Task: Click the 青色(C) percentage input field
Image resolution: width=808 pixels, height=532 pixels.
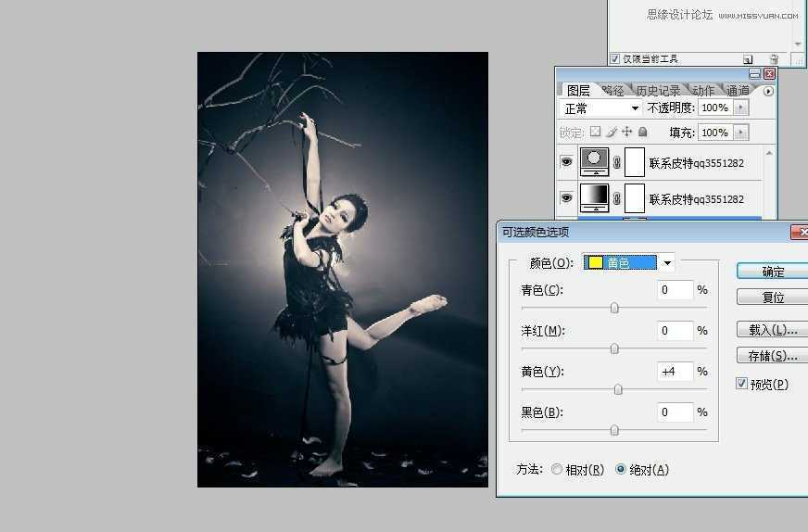Action: pyautogui.click(x=675, y=290)
